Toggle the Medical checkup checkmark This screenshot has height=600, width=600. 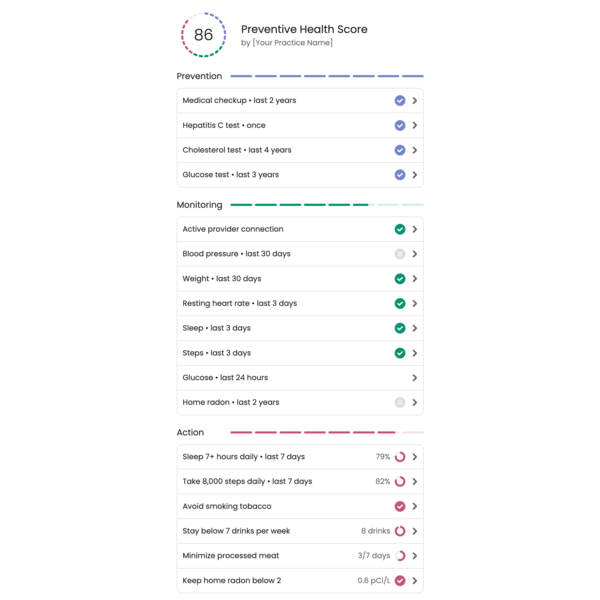click(400, 101)
